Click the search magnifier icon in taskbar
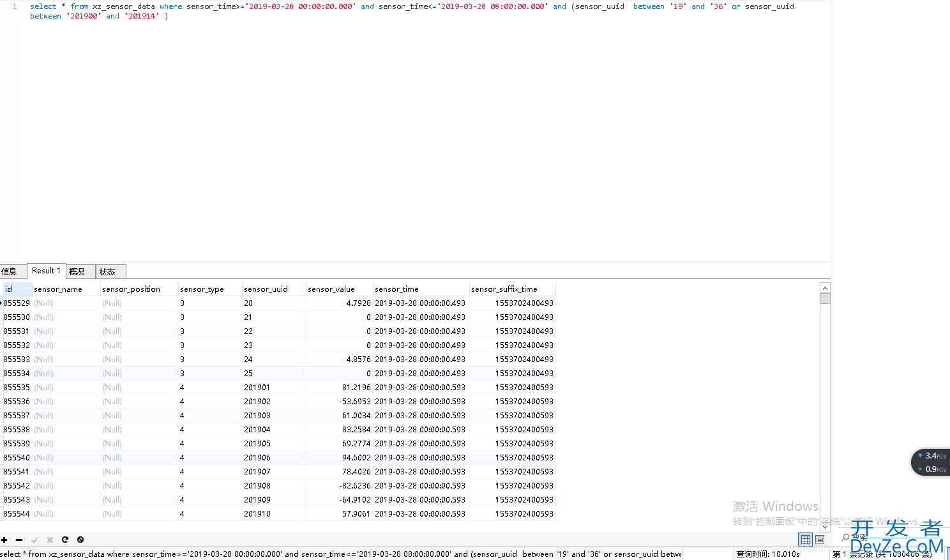Screen dimensions: 950x560 [x=846, y=538]
